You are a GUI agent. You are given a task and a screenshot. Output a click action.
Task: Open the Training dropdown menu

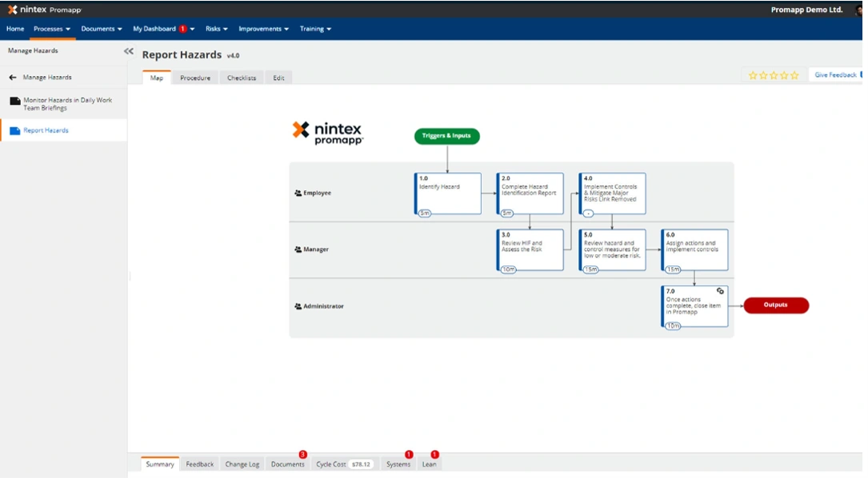(315, 29)
